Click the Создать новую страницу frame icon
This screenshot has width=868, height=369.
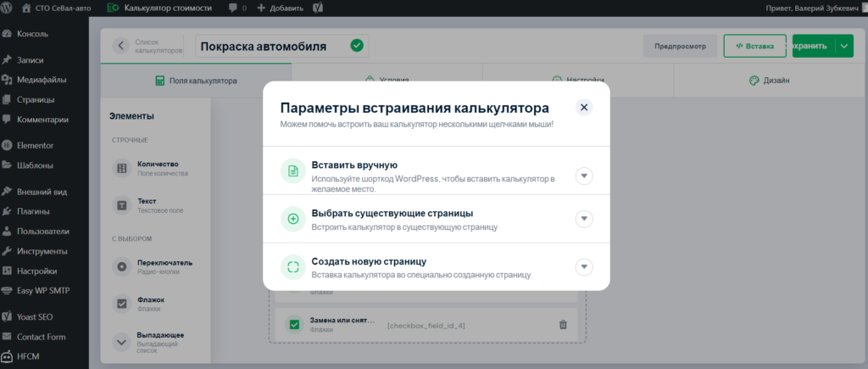coord(293,267)
